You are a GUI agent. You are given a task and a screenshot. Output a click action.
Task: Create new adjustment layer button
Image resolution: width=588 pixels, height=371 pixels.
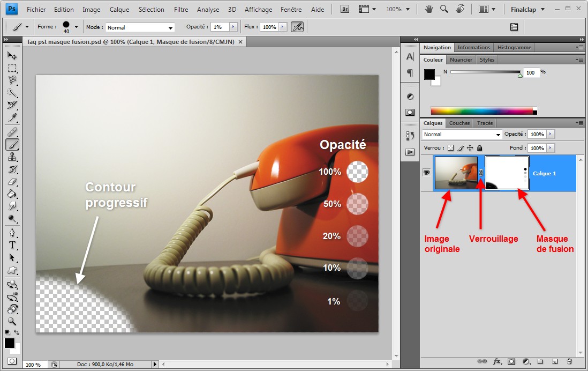tap(526, 361)
